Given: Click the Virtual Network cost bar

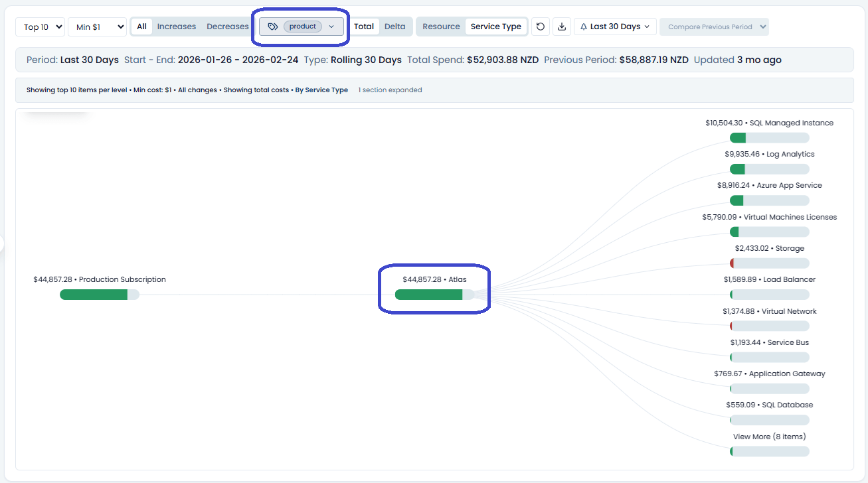Looking at the screenshot, I should (x=770, y=326).
